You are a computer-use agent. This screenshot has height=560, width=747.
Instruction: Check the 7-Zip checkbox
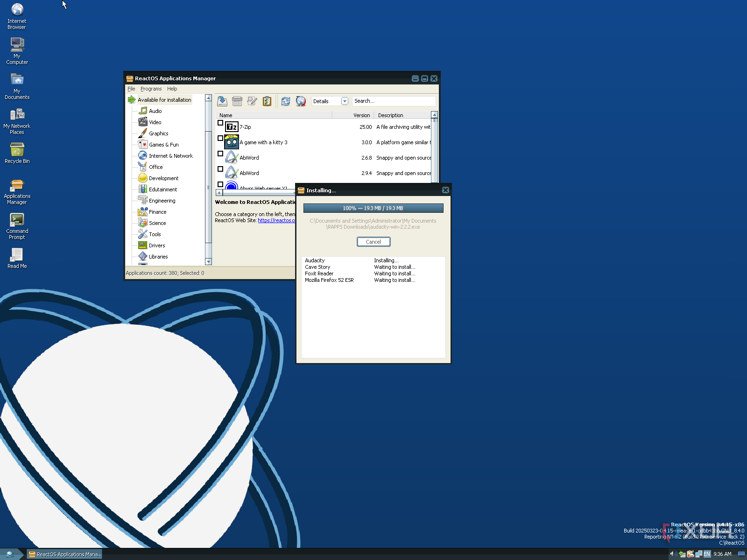(220, 123)
